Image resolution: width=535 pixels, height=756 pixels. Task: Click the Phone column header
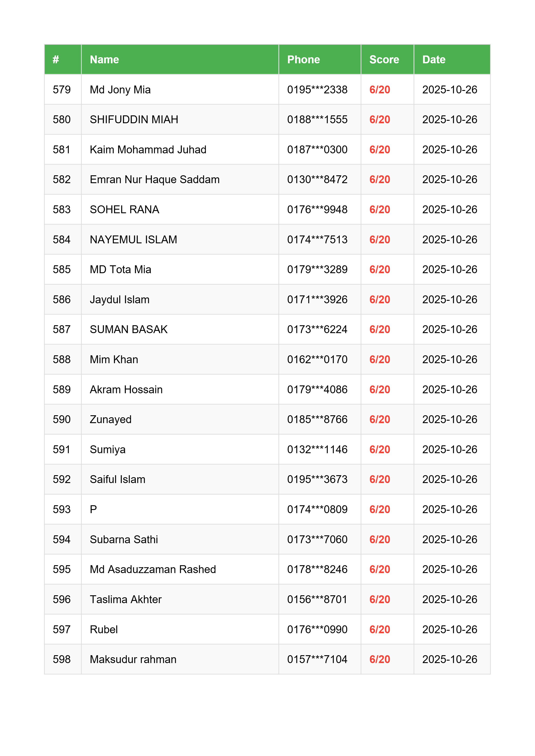[x=303, y=60]
